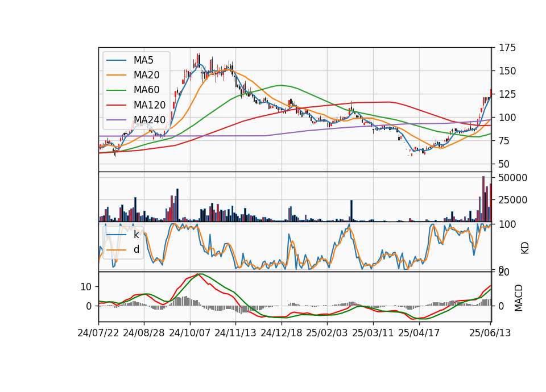
Task: Click the MACD line peak near 24/10/07
Action: coord(198,274)
